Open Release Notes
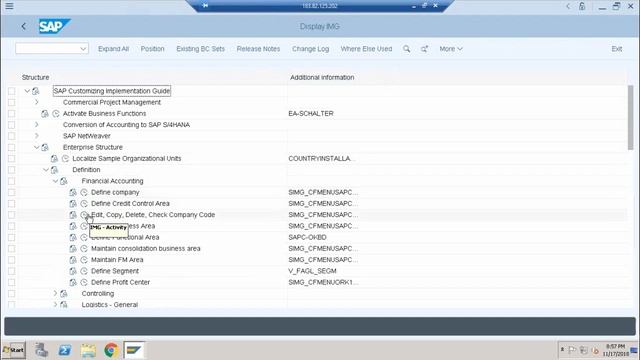 click(x=258, y=49)
